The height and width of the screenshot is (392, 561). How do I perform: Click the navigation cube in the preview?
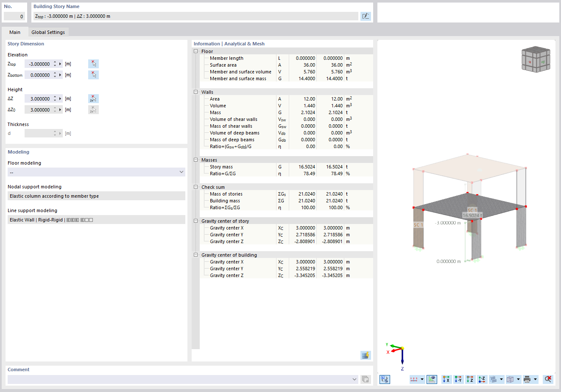536,60
